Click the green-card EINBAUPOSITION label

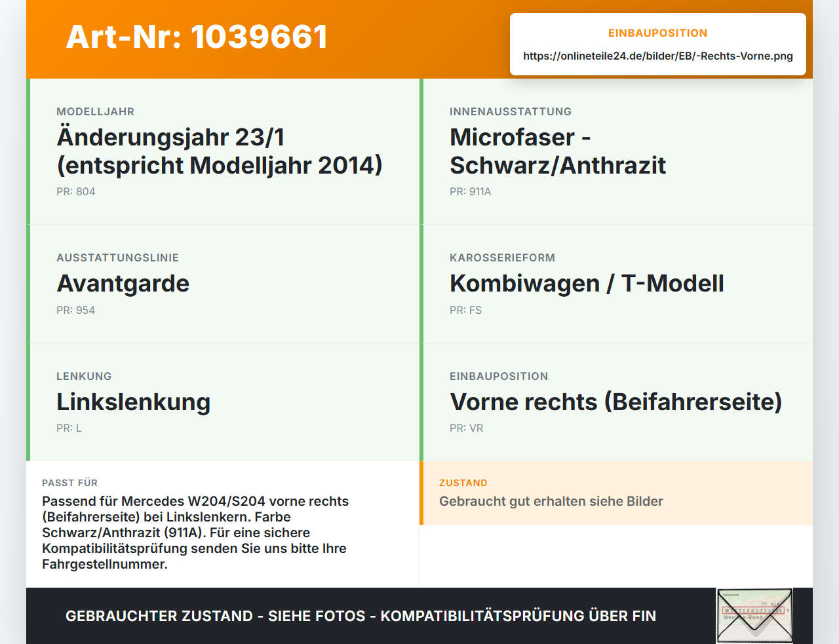[x=499, y=377]
